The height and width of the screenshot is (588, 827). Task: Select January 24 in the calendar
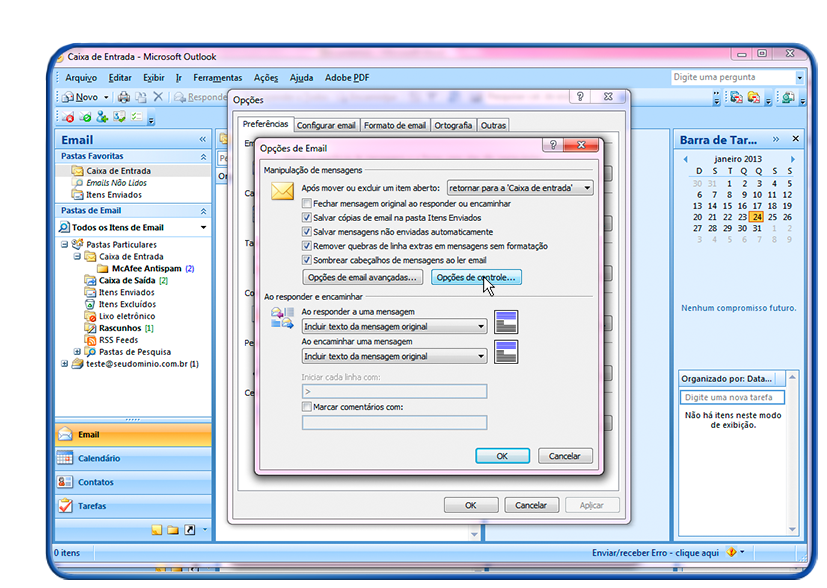coord(757,217)
